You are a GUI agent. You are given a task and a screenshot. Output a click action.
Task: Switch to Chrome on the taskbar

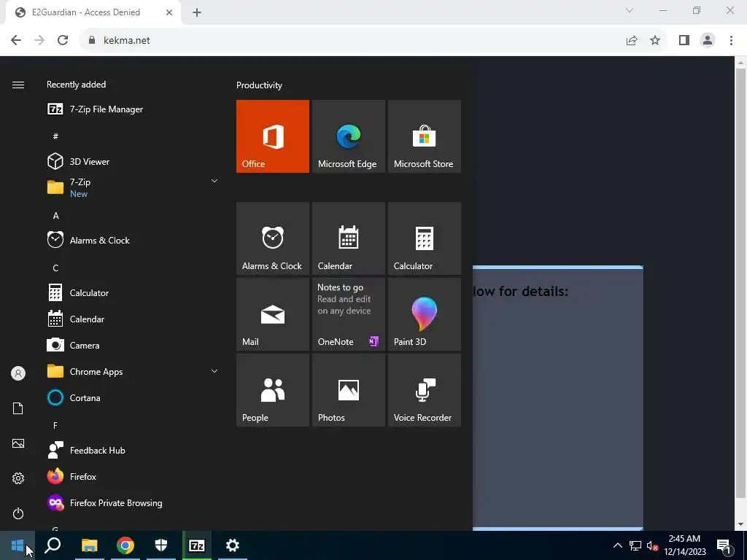pyautogui.click(x=125, y=545)
